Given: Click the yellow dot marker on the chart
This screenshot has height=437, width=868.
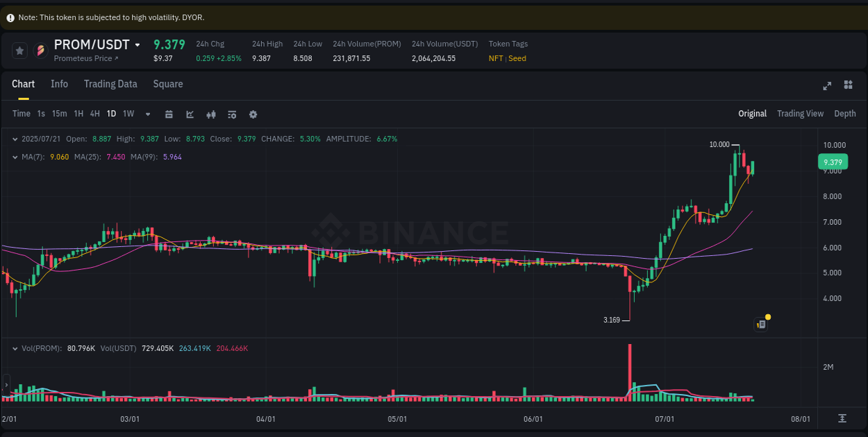Looking at the screenshot, I should click(x=768, y=316).
